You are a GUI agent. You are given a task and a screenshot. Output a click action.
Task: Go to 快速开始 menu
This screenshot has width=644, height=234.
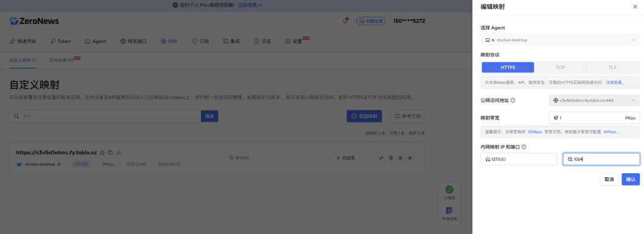[x=23, y=41]
